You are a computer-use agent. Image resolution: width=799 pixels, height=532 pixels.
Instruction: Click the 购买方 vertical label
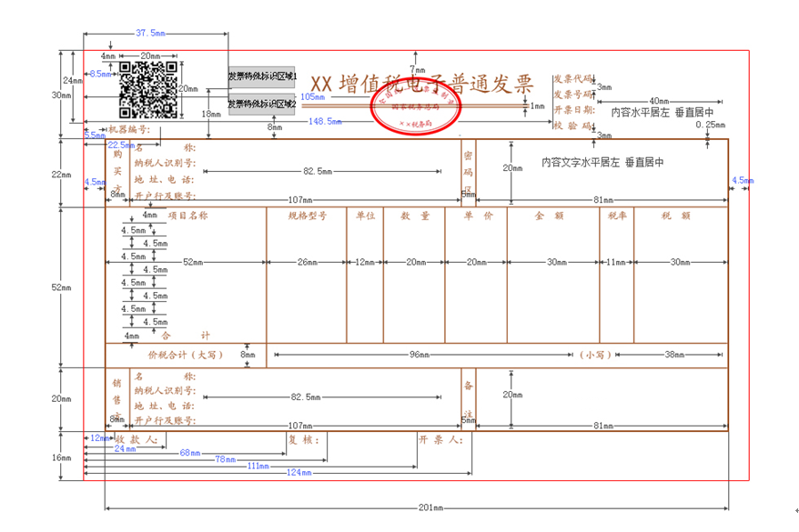click(x=117, y=171)
